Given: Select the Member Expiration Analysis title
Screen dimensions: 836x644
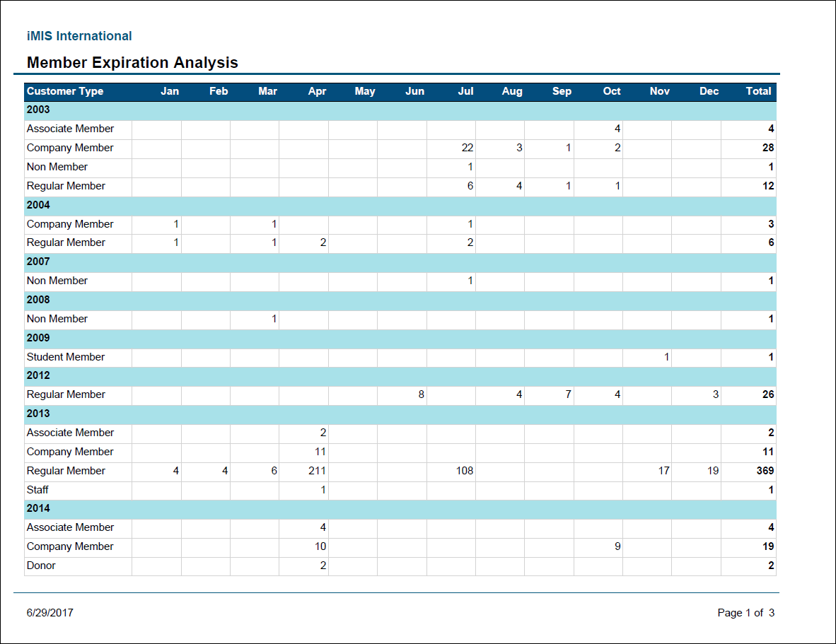Looking at the screenshot, I should click(x=132, y=62).
